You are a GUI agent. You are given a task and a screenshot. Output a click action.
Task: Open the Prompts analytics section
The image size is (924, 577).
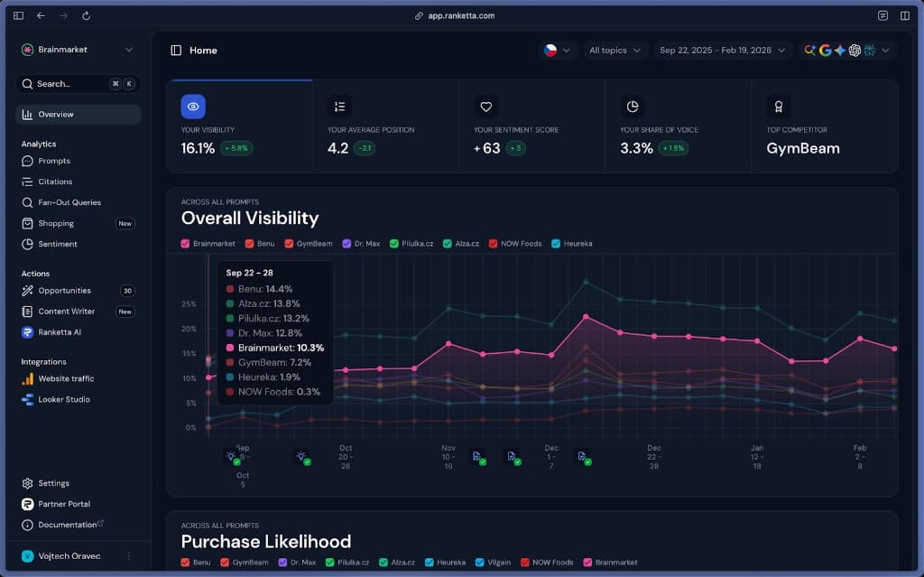54,160
